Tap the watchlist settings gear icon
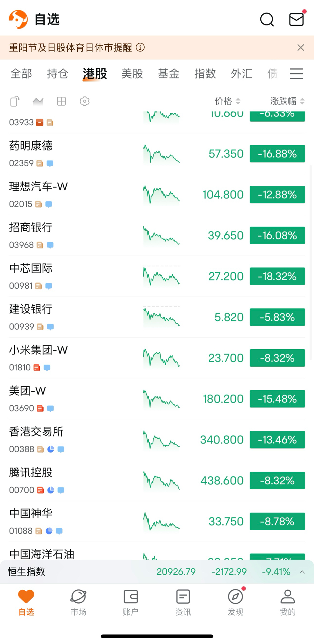314x644 pixels. [x=85, y=101]
